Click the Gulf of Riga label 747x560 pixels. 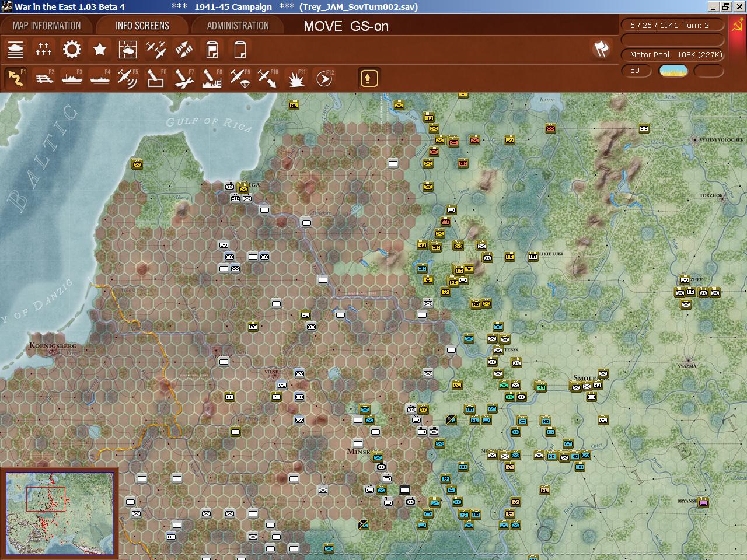(209, 124)
